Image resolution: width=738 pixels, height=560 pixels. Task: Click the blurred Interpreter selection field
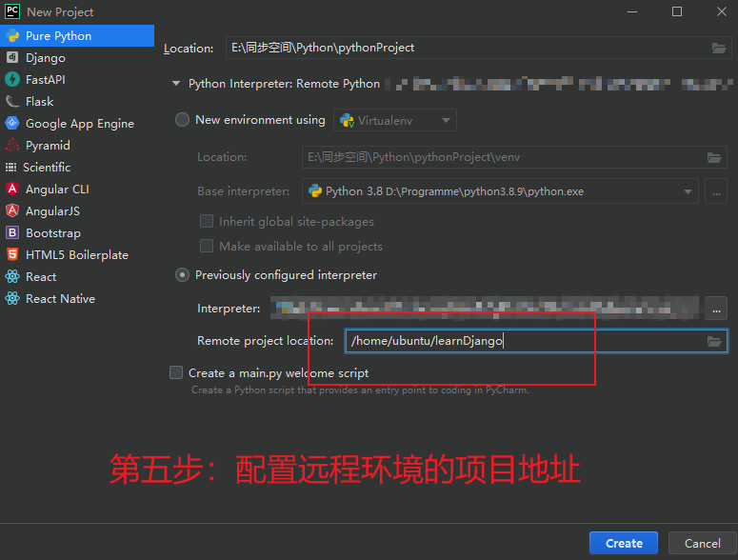pyautogui.click(x=485, y=309)
